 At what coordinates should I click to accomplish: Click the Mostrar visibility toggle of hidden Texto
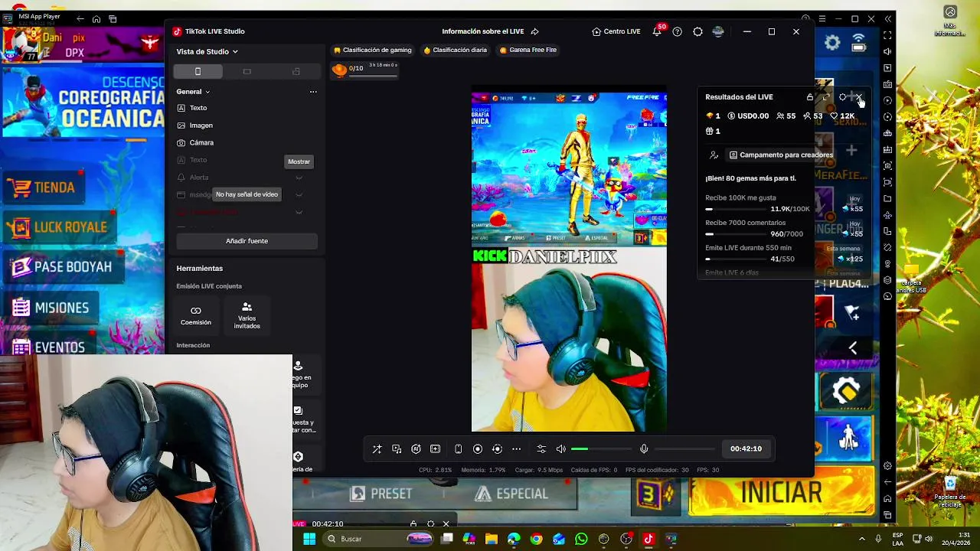pyautogui.click(x=299, y=160)
